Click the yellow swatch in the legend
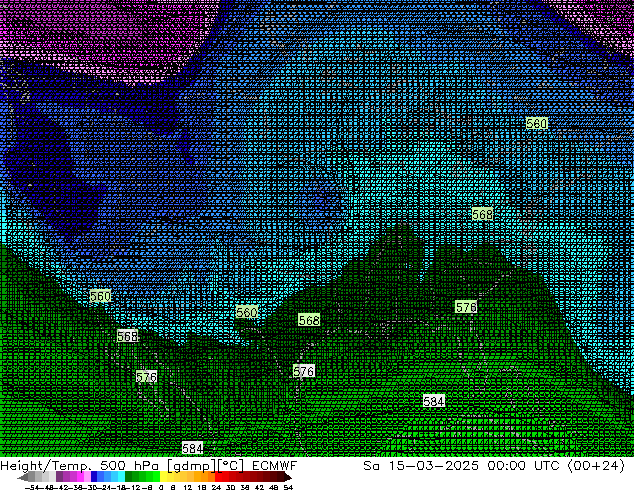 [x=163, y=477]
